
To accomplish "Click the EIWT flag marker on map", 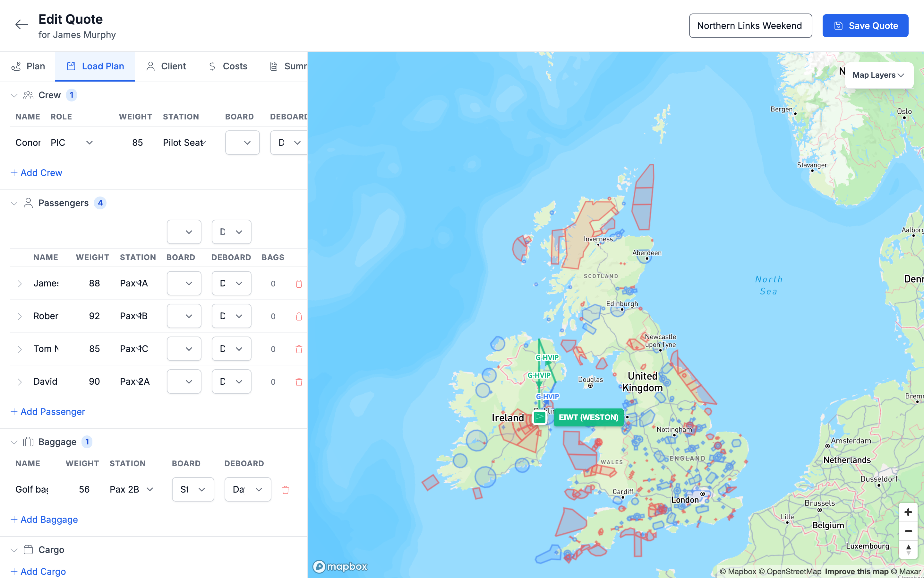I will (x=540, y=417).
